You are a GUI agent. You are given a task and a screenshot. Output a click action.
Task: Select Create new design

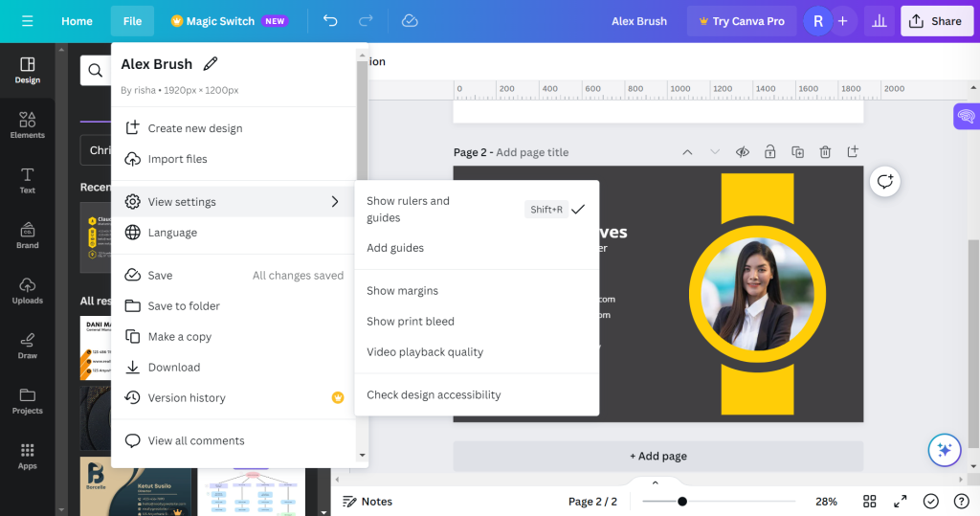point(234,128)
